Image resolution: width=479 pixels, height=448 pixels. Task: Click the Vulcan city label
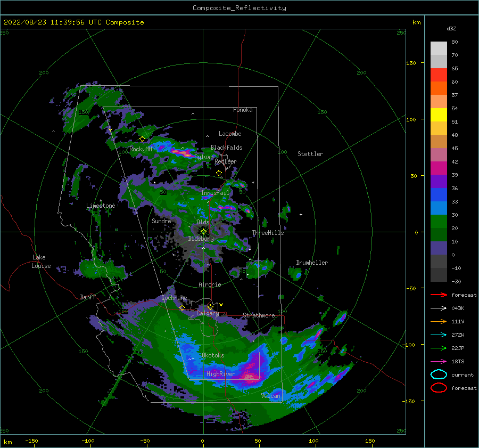[x=271, y=396]
